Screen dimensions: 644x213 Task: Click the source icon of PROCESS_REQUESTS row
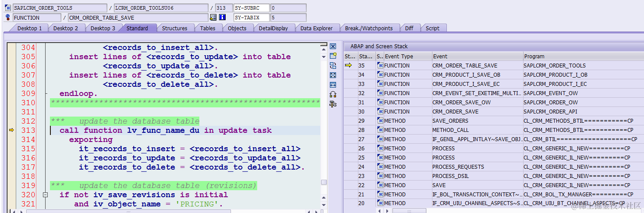pos(380,167)
